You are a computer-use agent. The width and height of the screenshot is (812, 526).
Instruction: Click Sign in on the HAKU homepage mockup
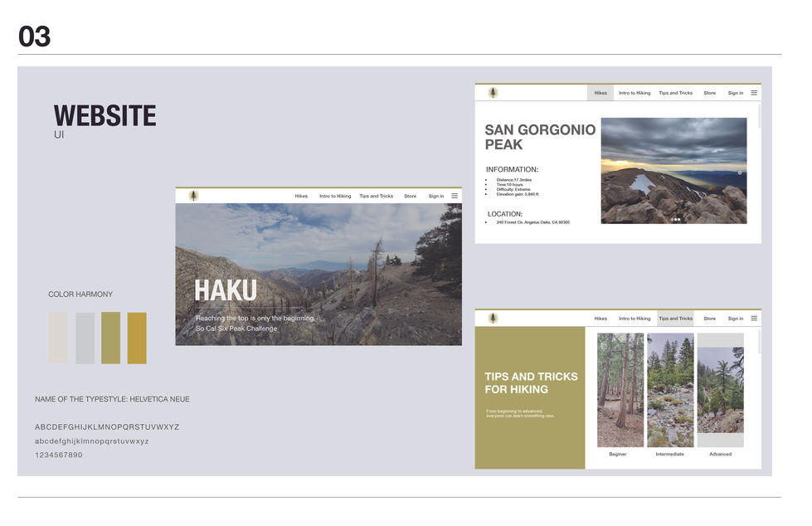coord(436,196)
